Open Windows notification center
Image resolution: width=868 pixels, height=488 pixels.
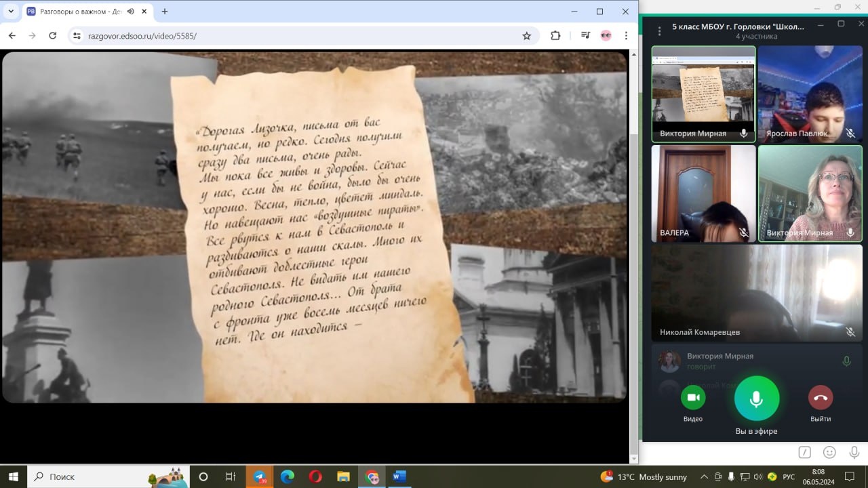click(850, 476)
